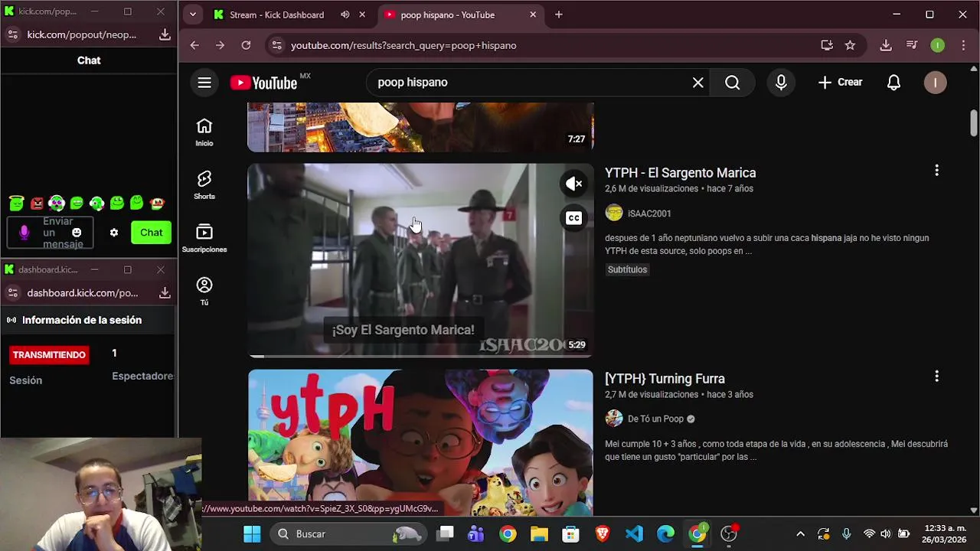The image size is (980, 551).
Task: Click the install/cast icon in address bar
Action: (827, 45)
